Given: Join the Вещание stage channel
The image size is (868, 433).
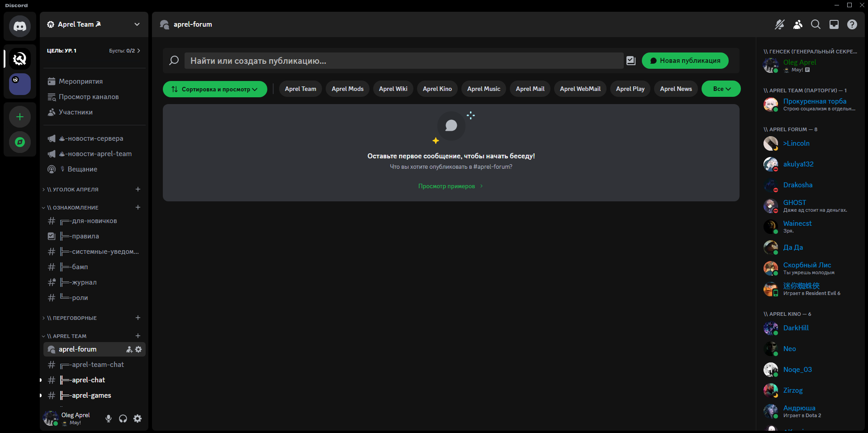Looking at the screenshot, I should [95, 169].
